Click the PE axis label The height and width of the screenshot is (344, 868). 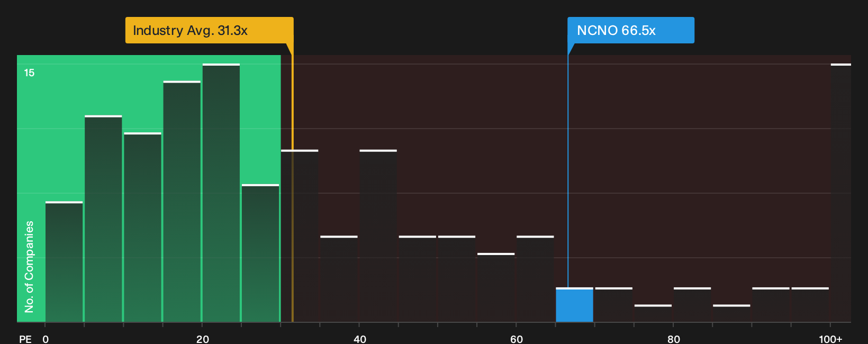coord(25,339)
